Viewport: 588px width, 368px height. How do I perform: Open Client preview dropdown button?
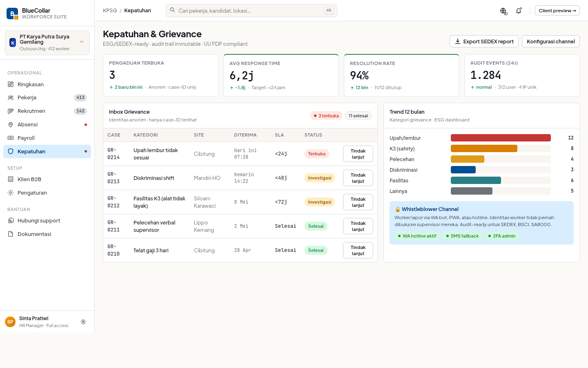pyautogui.click(x=557, y=11)
